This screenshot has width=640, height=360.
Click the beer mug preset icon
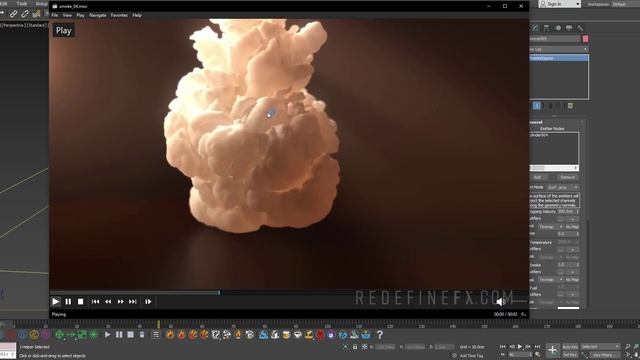pos(286,335)
